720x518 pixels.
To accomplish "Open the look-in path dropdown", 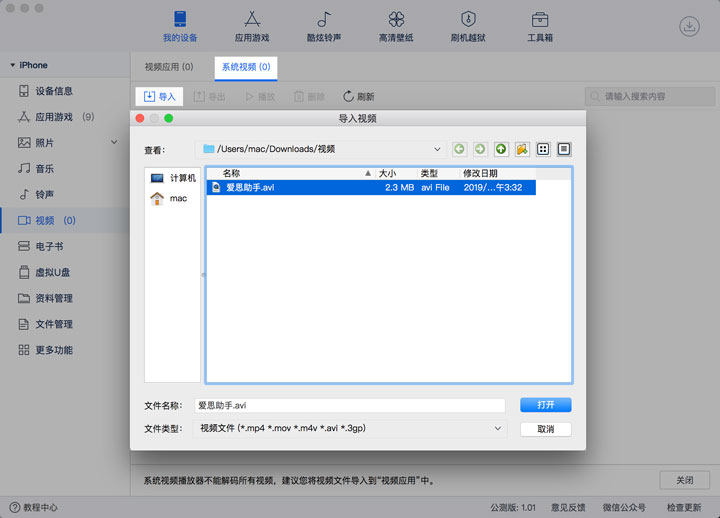I will 320,149.
